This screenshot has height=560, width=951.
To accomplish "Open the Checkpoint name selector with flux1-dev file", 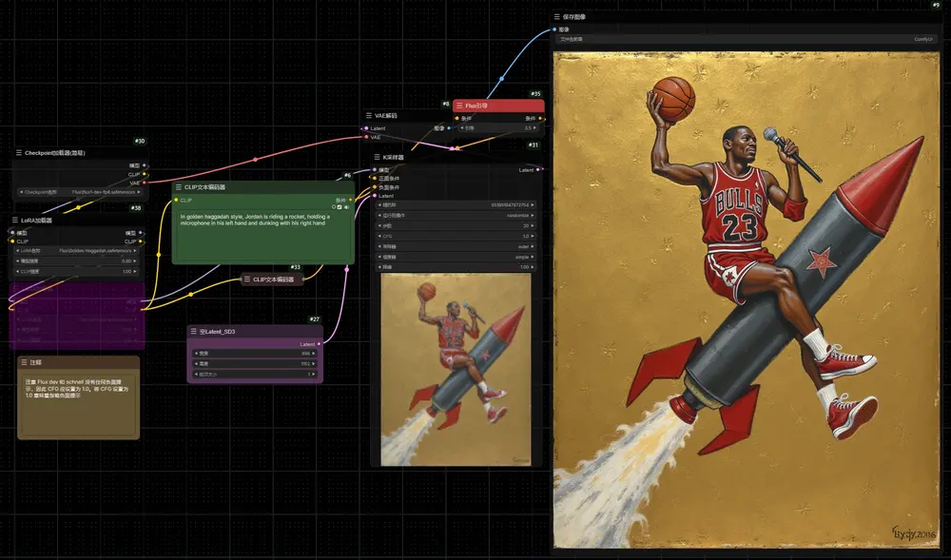I will pyautogui.click(x=80, y=192).
